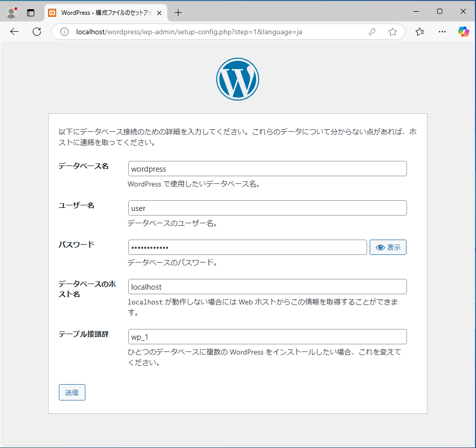The width and height of the screenshot is (476, 448).
Task: Click the browser back arrow
Action: [14, 32]
